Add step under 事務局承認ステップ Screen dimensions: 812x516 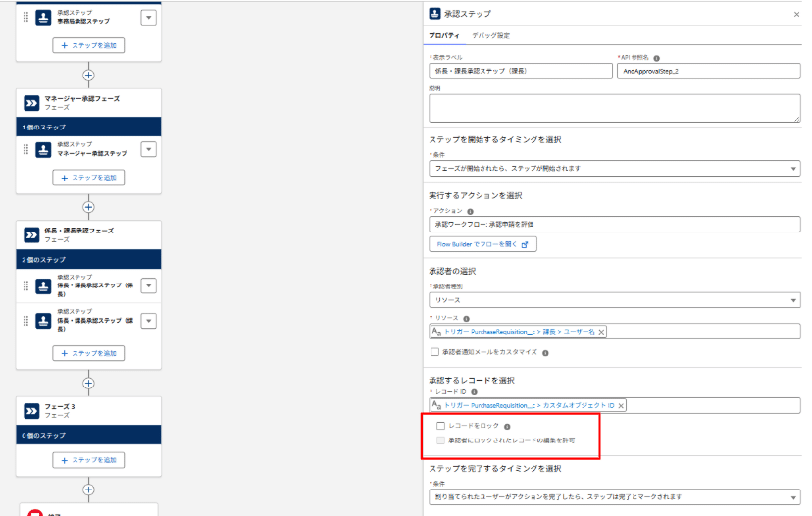coord(88,45)
